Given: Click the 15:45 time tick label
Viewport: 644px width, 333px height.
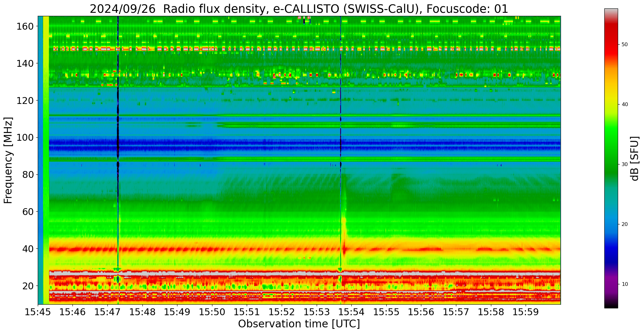Looking at the screenshot, I should 38,312.
